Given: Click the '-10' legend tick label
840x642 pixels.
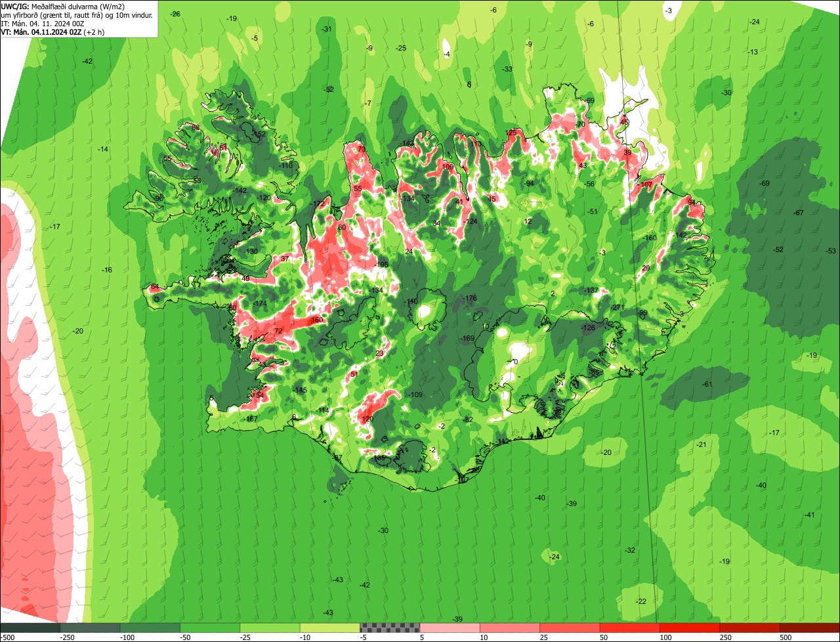Looking at the screenshot, I should click(x=306, y=637).
